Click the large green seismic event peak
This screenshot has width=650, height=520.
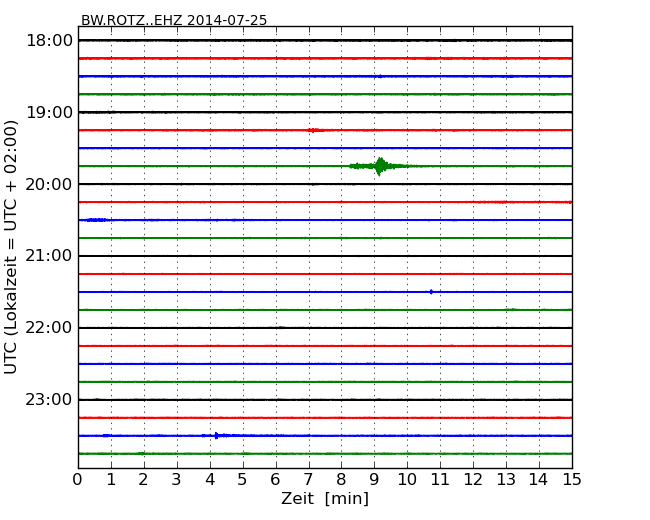(380, 166)
